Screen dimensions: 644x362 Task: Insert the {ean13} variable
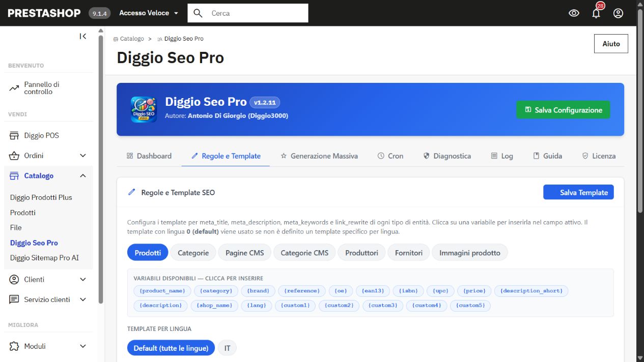tap(373, 291)
